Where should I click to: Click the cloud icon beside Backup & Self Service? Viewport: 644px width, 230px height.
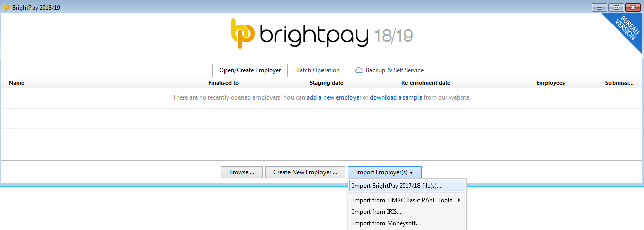pyautogui.click(x=359, y=70)
